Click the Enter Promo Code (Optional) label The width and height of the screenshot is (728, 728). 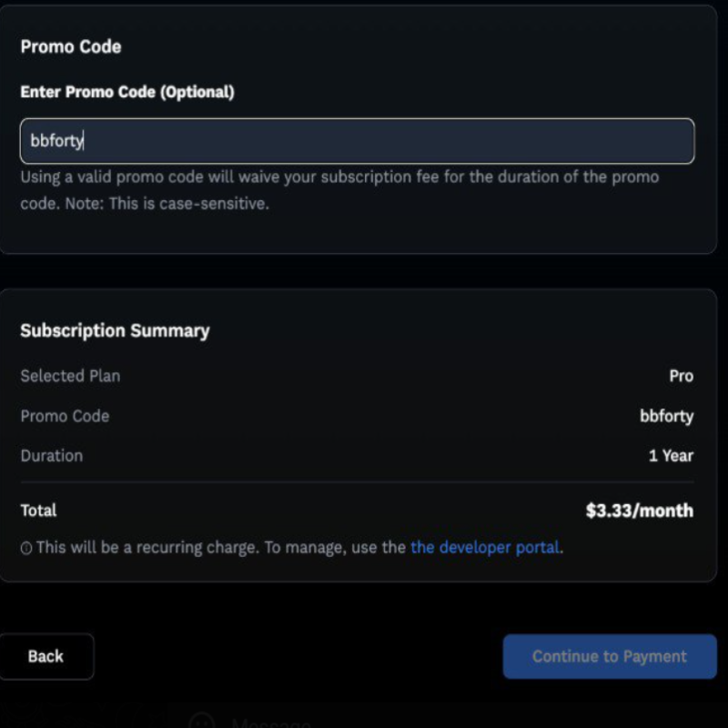pyautogui.click(x=127, y=92)
